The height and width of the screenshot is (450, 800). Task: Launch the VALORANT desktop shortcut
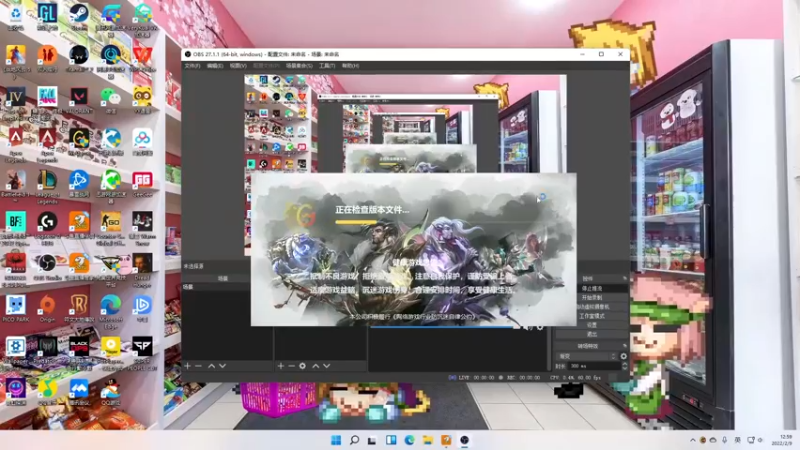point(79,100)
